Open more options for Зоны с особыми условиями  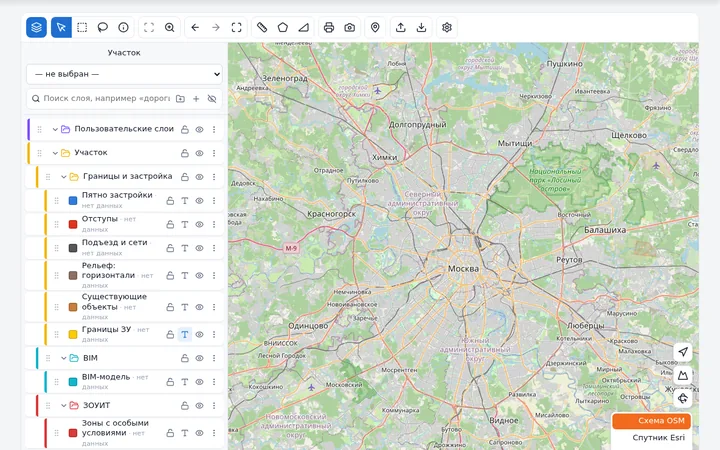pos(214,433)
